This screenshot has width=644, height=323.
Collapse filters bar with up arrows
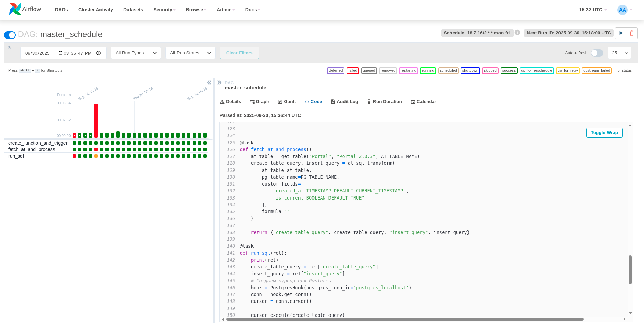coord(9,47)
